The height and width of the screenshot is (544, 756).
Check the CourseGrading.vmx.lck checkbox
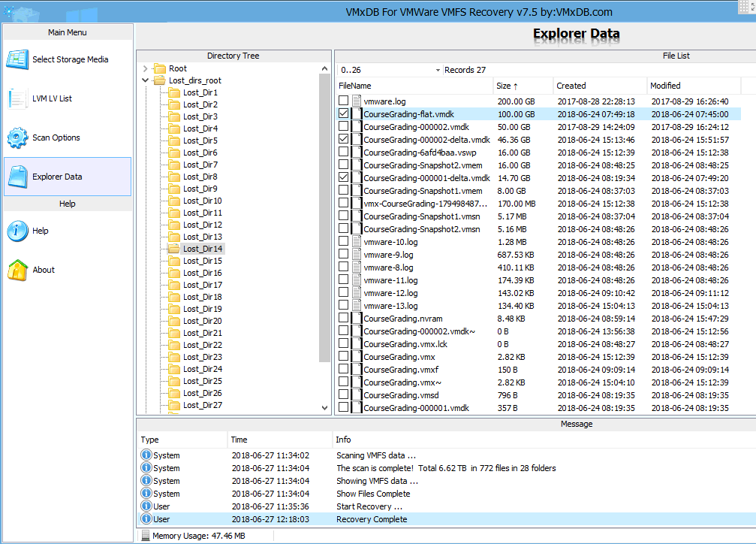point(343,343)
